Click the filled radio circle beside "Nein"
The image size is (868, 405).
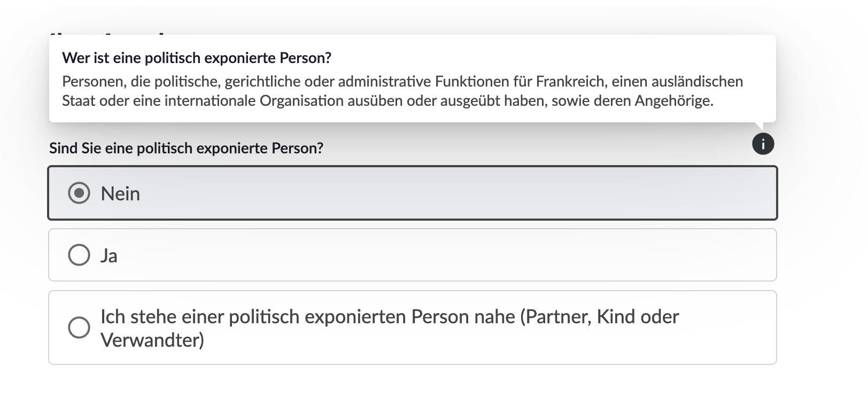click(x=79, y=193)
